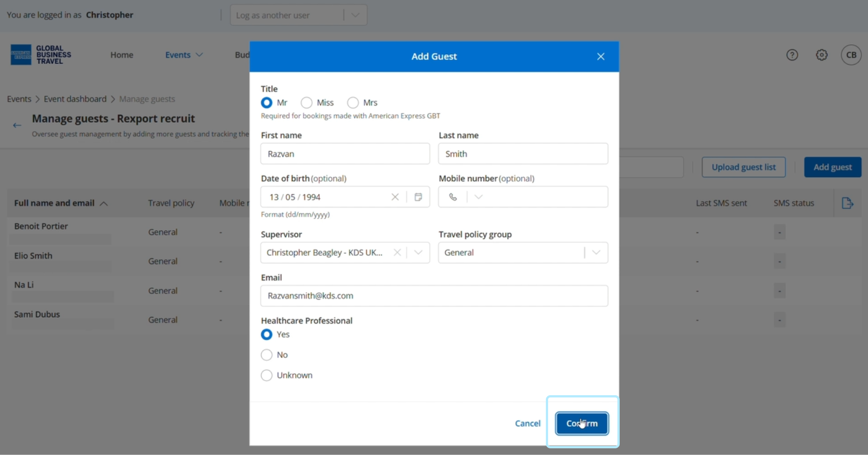Open the settings gear icon
868x455 pixels.
tap(822, 55)
